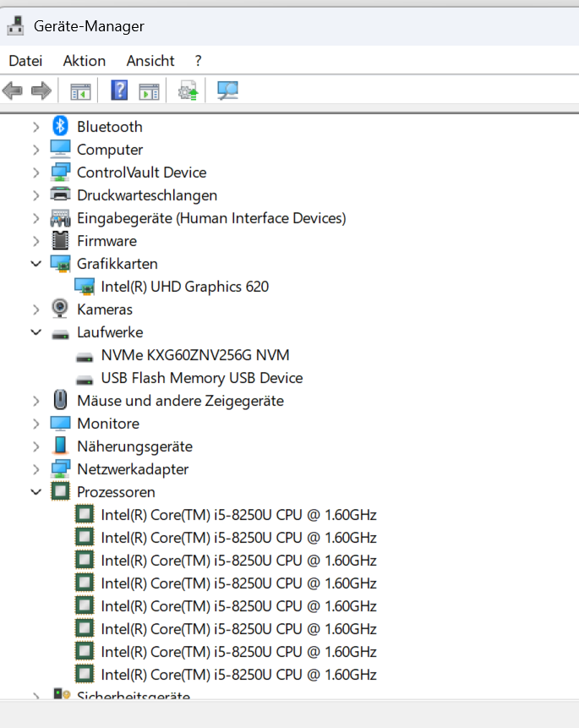
Task: Expand the Druckwarteschlangen node
Action: tap(36, 195)
